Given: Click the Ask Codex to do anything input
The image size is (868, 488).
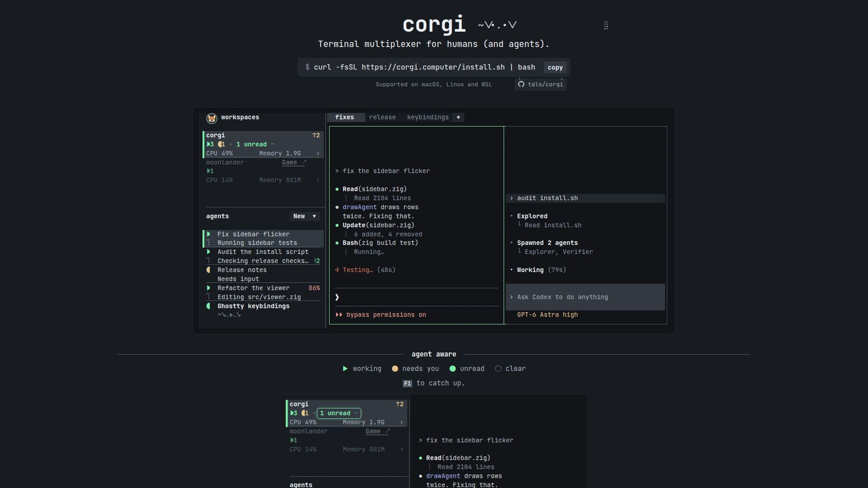Looking at the screenshot, I should (x=585, y=297).
